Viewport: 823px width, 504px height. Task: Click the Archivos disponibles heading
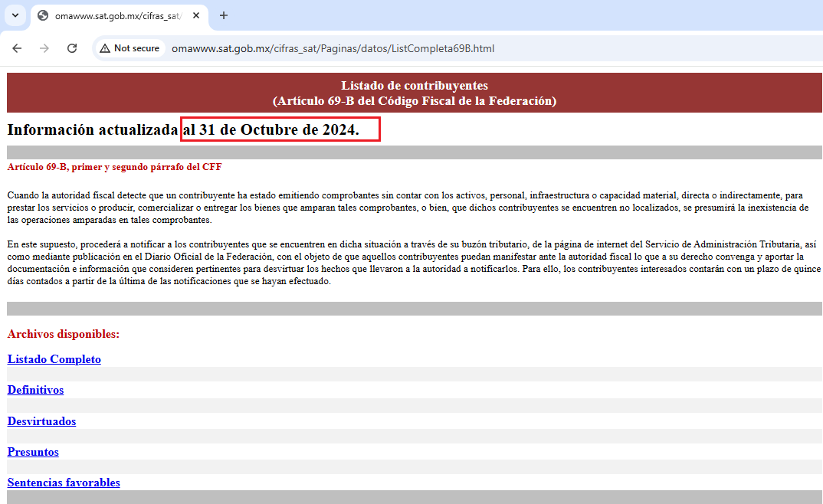point(64,334)
